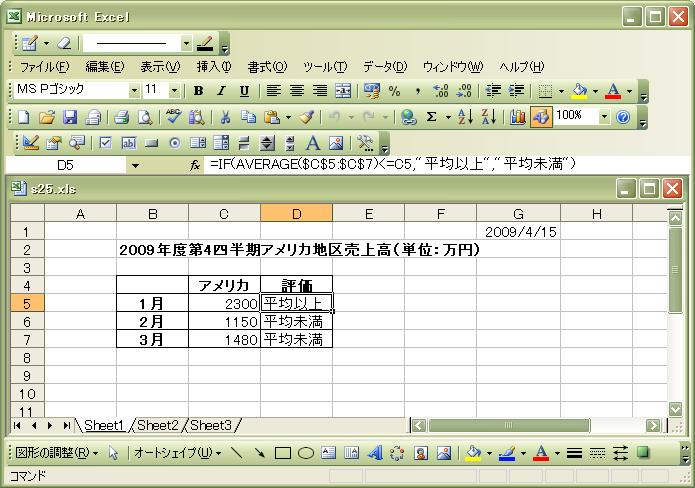Run spelling check
The width and height of the screenshot is (695, 488).
[173, 117]
